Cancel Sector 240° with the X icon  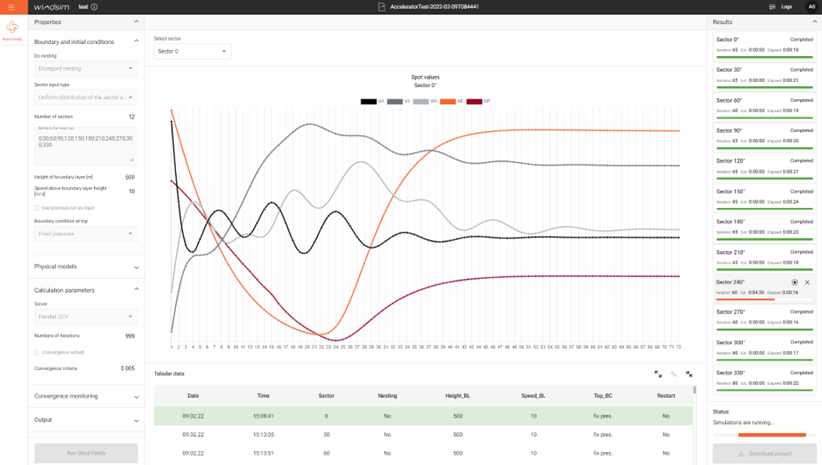(x=808, y=283)
